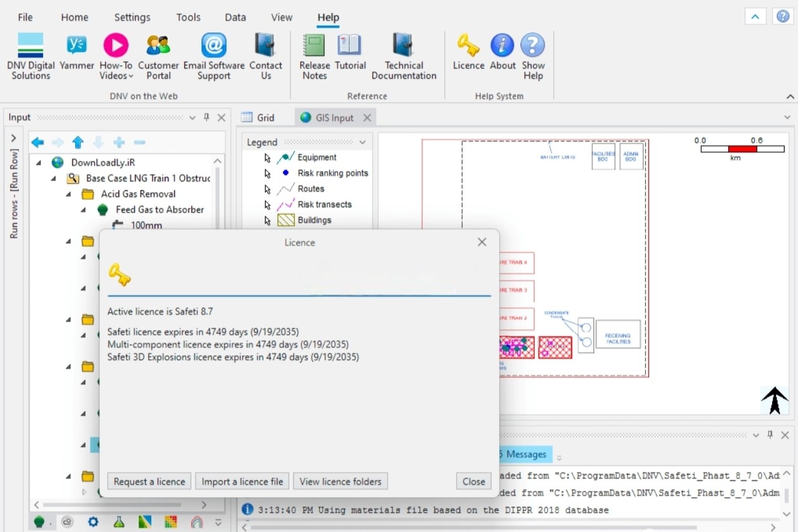798x532 pixels.
Task: Close the Input panel
Action: click(221, 118)
